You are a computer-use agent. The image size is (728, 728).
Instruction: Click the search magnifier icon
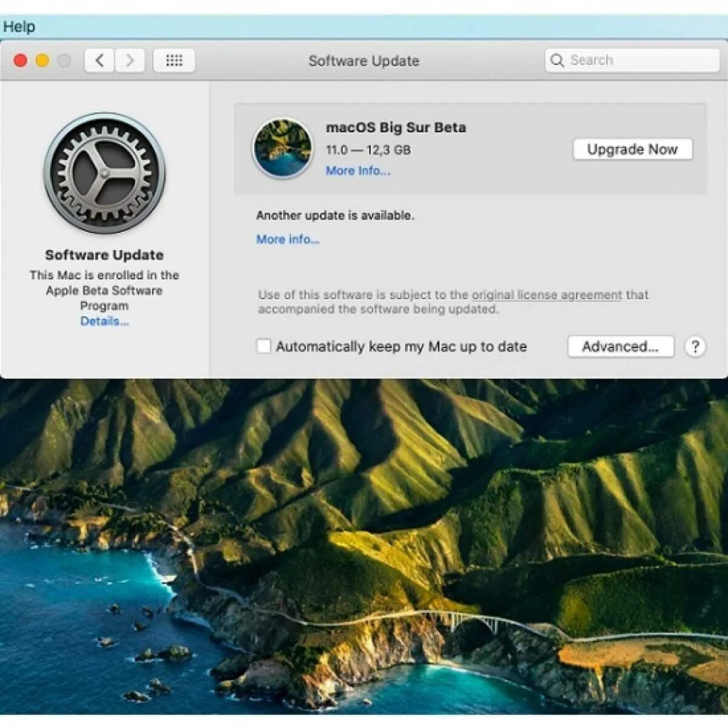point(557,61)
